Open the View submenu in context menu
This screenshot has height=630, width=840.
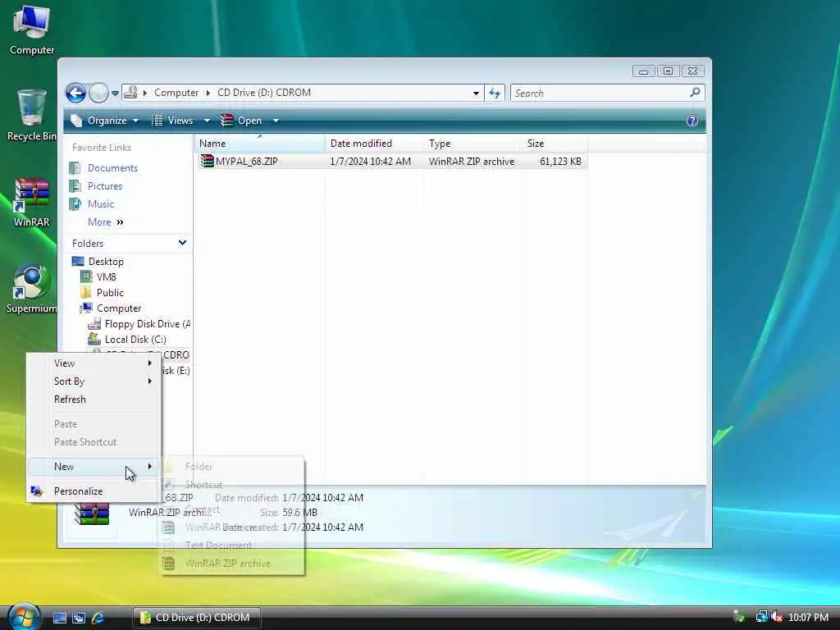click(x=94, y=363)
